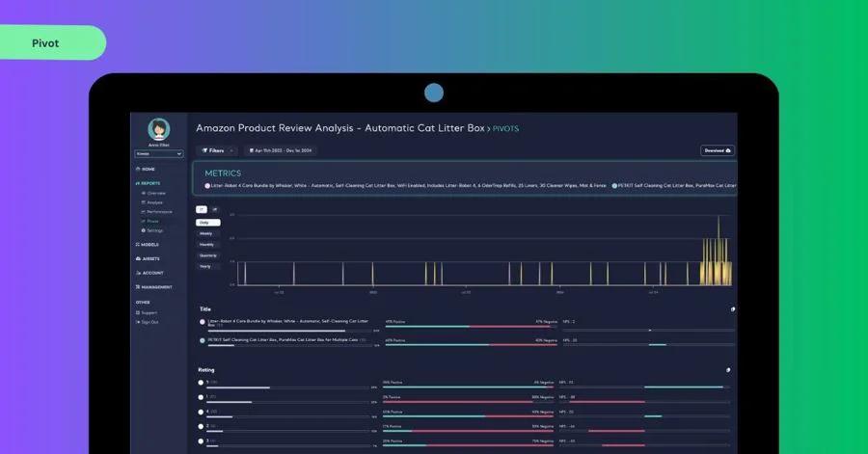Select the Litter-Robot 4 title row radio
The height and width of the screenshot is (454, 868).
203,322
